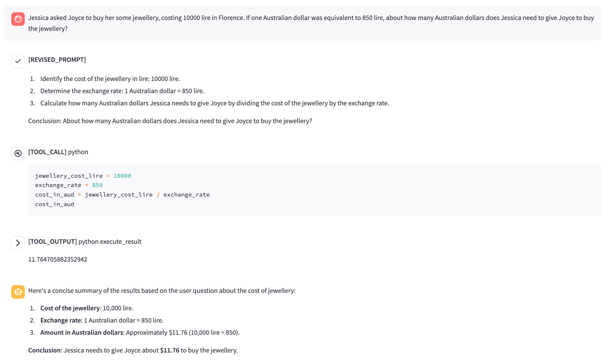Click the jewellery_cost_lire = 10000 code line
This screenshot has height=364, width=611.
pyautogui.click(x=83, y=176)
